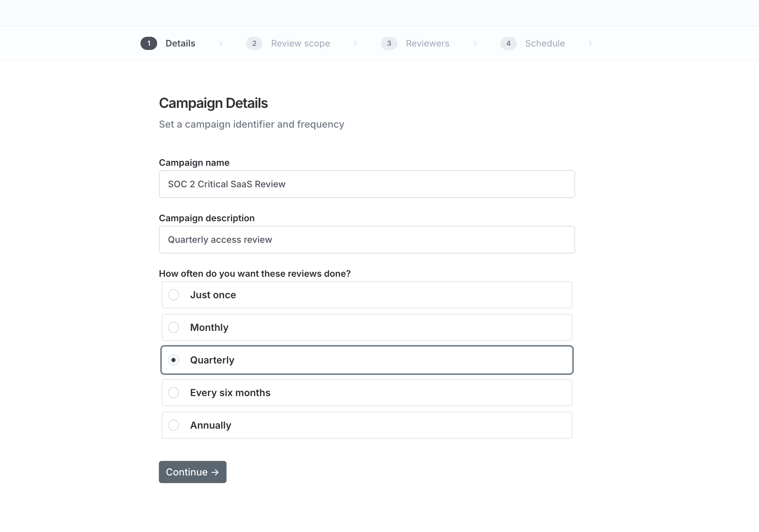Pick the Every six months option
The height and width of the screenshot is (532, 759).
[173, 393]
